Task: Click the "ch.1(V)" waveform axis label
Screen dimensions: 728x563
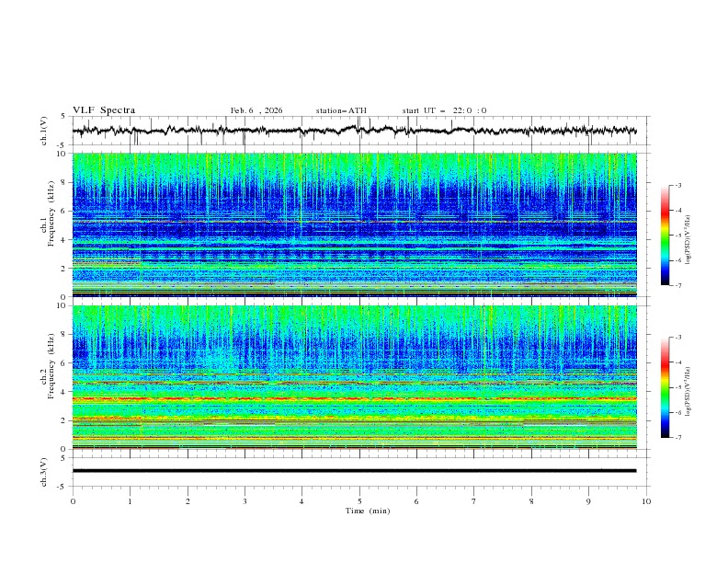Action: click(44, 131)
